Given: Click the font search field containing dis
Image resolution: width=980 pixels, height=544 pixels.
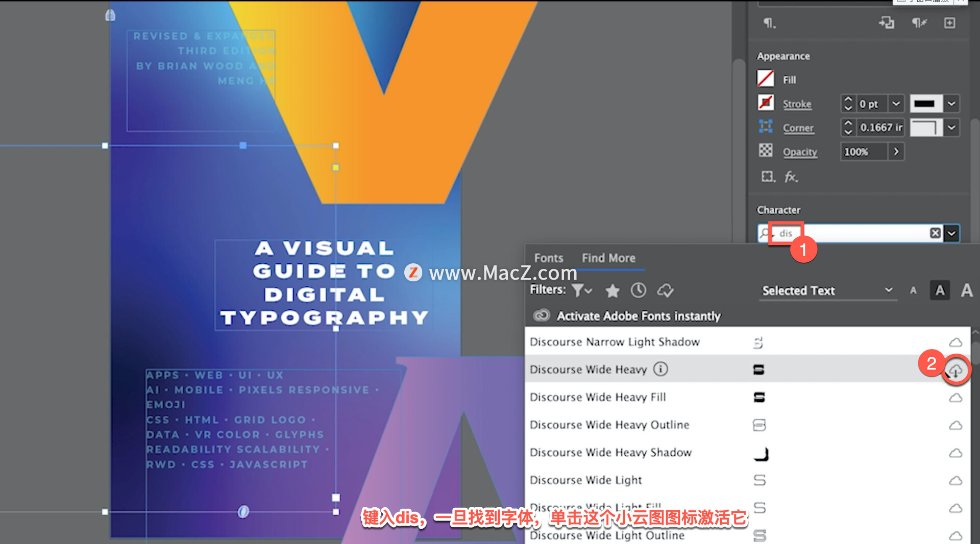Looking at the screenshot, I should [850, 233].
